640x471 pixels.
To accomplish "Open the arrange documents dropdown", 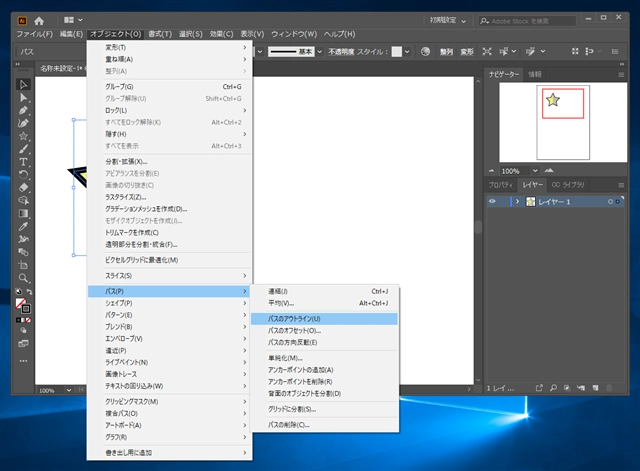I will click(73, 20).
